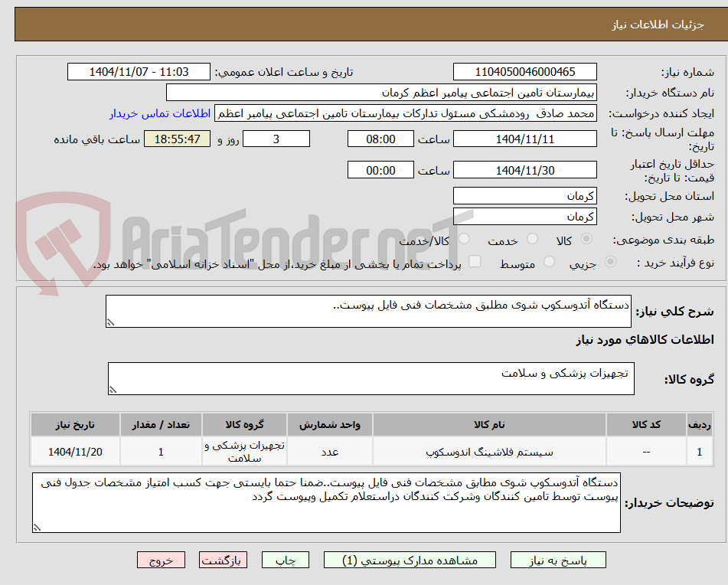Click the خروج exit button
Screen dimensions: 728x585
tap(161, 560)
